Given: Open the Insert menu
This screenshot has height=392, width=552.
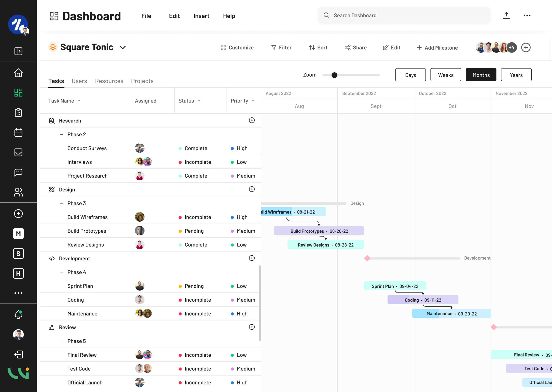Looking at the screenshot, I should click(x=201, y=16).
